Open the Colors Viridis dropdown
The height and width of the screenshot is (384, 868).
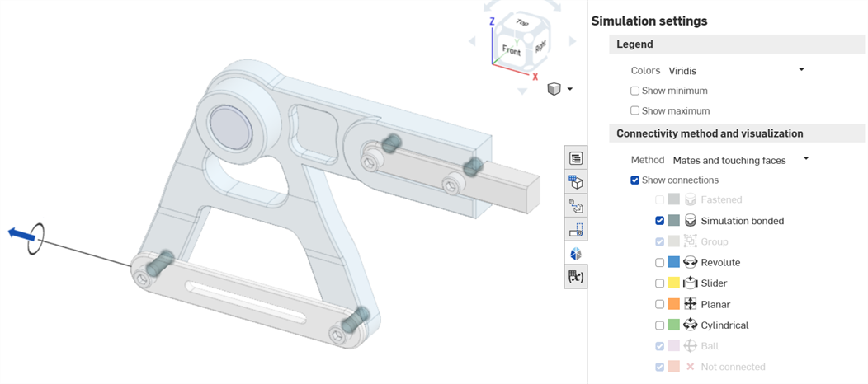pyautogui.click(x=735, y=71)
